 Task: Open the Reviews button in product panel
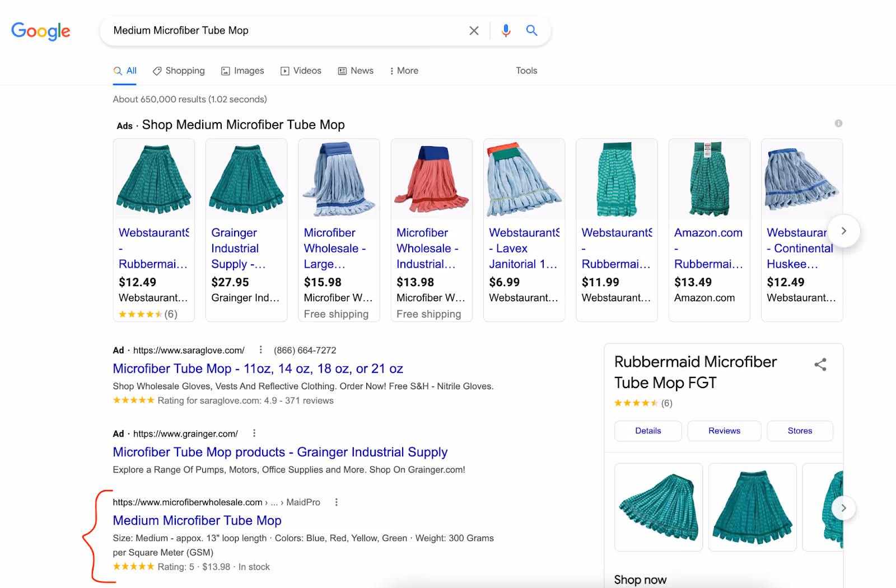pyautogui.click(x=724, y=431)
